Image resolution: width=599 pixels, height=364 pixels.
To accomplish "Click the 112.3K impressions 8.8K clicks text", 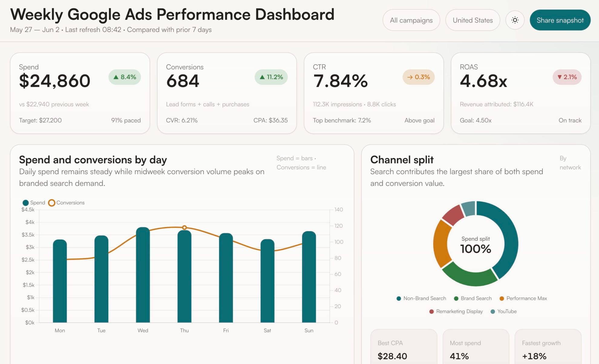I will click(x=354, y=104).
